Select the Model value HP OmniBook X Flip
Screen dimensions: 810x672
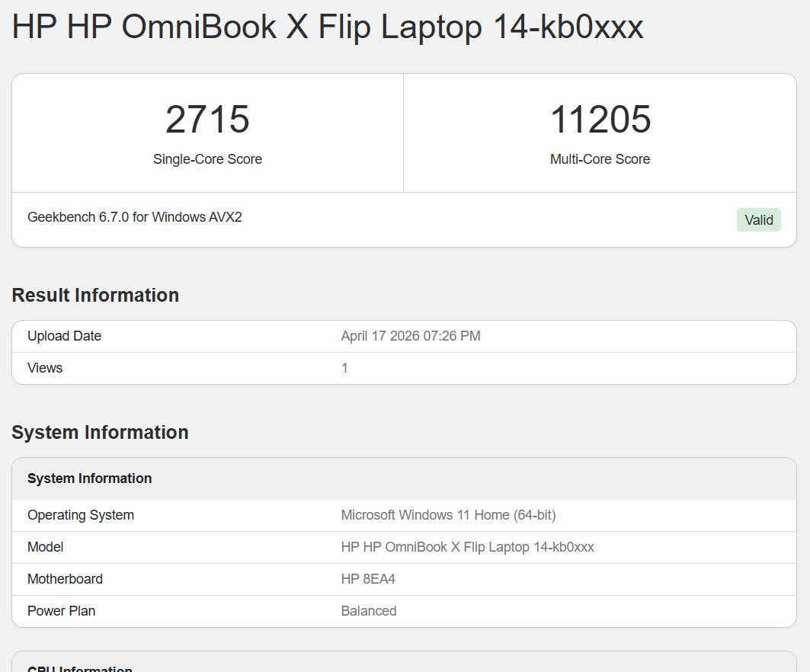pos(468,547)
